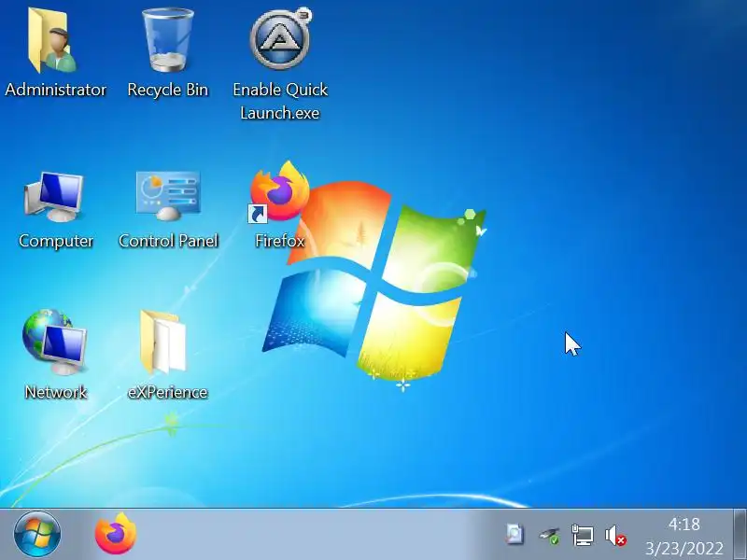
Task: Select the Network desktop icon
Action: click(x=54, y=342)
